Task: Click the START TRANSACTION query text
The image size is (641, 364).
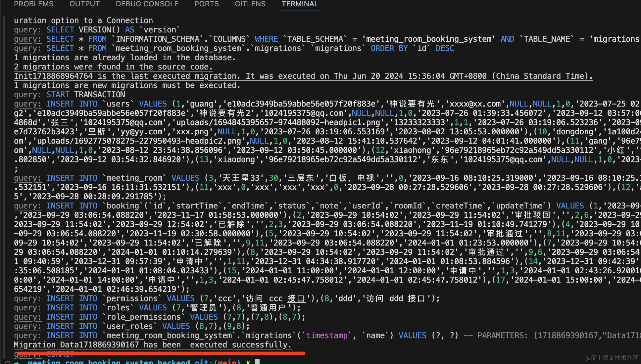Action: click(x=85, y=95)
